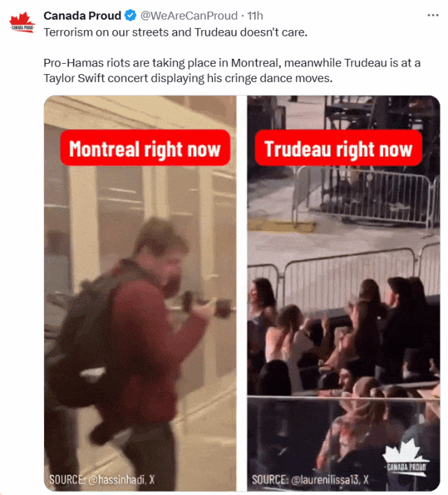Open the left Montreal video panel
The width and height of the screenshot is (448, 495).
click(x=140, y=293)
